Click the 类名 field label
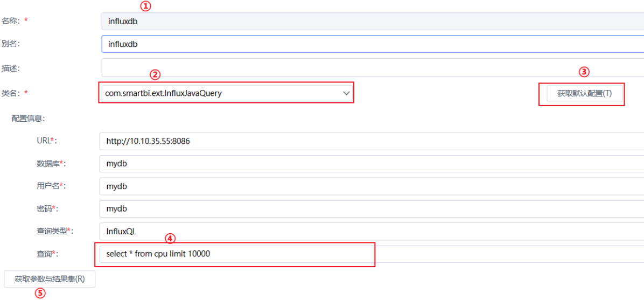644x300 pixels. [x=15, y=93]
